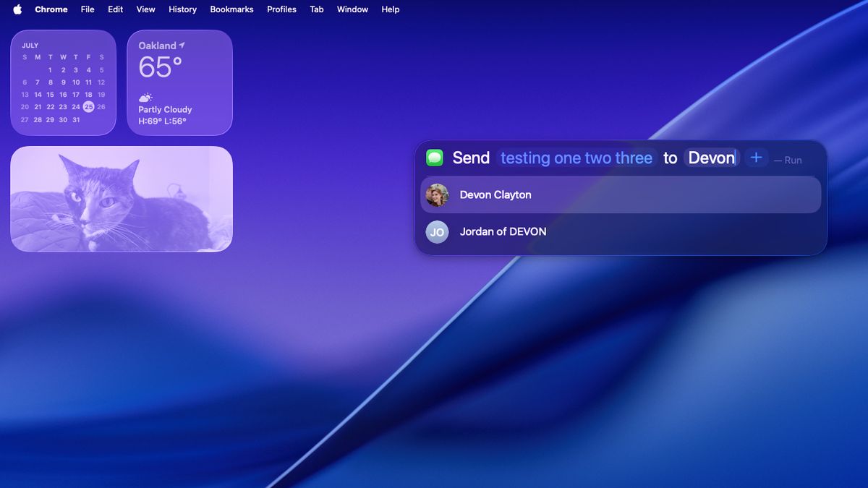Viewport: 868px width, 488px height.
Task: Edit the testing one two three message text
Action: pyautogui.click(x=576, y=158)
